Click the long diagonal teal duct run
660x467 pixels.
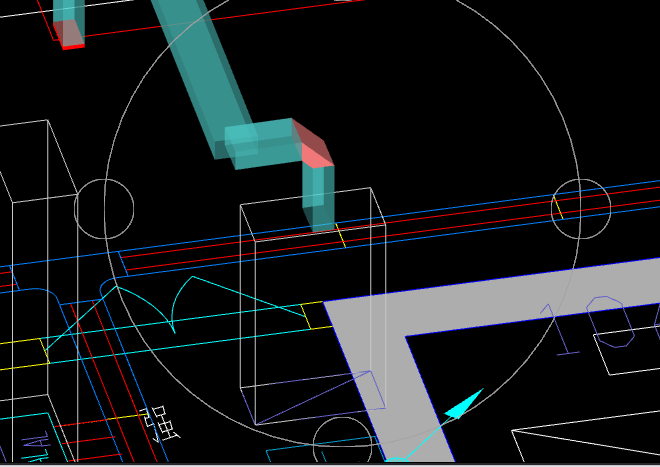[202, 78]
